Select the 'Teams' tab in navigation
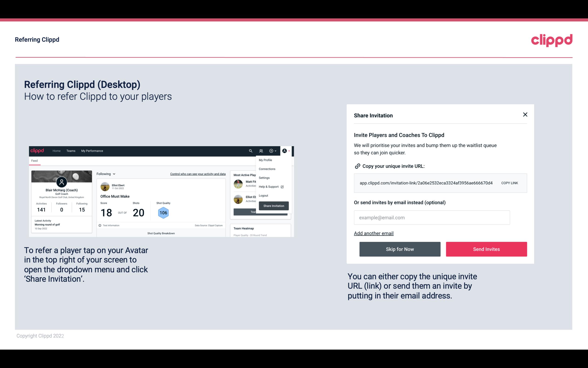This screenshot has height=368, width=588. [x=71, y=151]
